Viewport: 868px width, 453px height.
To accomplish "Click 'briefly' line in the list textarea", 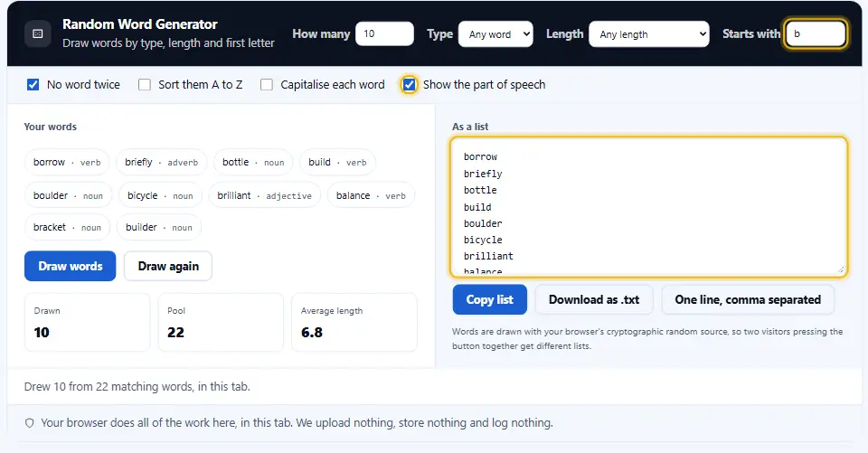I will (x=483, y=174).
